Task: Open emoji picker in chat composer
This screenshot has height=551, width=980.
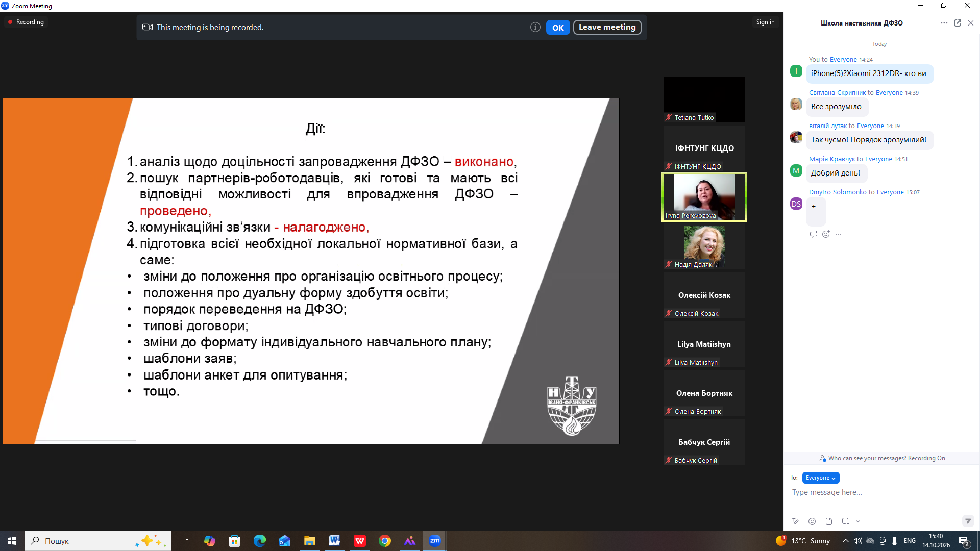Action: coord(812,521)
